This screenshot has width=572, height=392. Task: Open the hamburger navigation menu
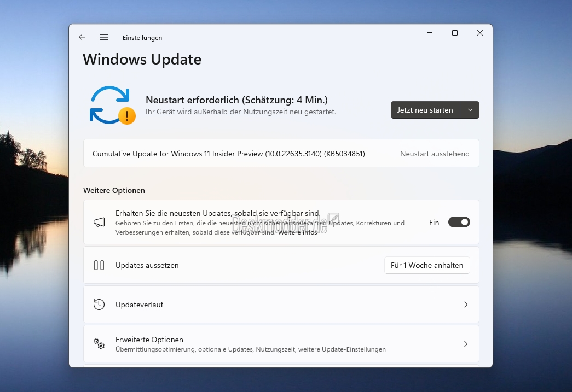[104, 37]
